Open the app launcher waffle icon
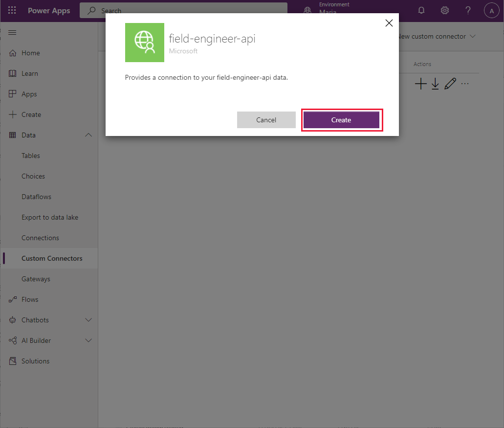 click(12, 10)
